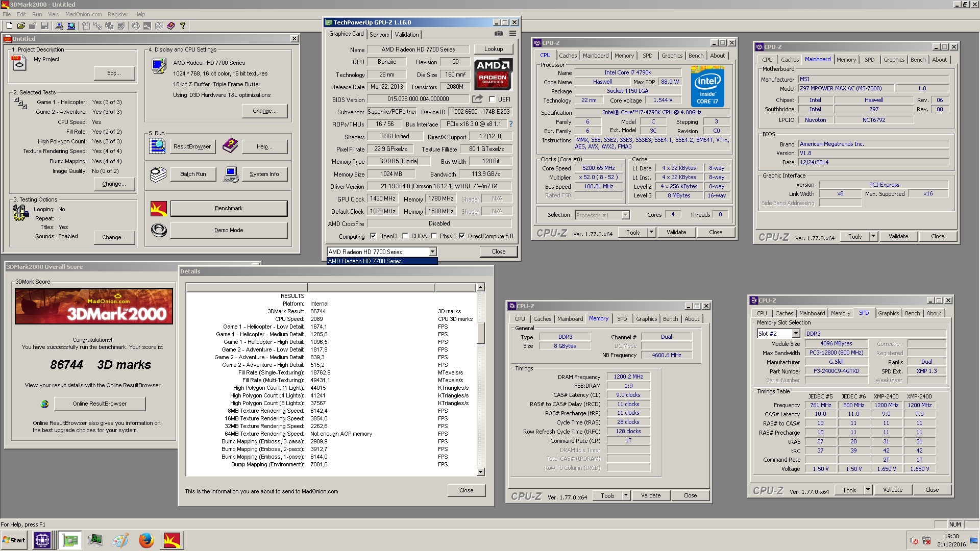
Task: Open the Tools dropdown arrow in Memory window
Action: point(626,495)
